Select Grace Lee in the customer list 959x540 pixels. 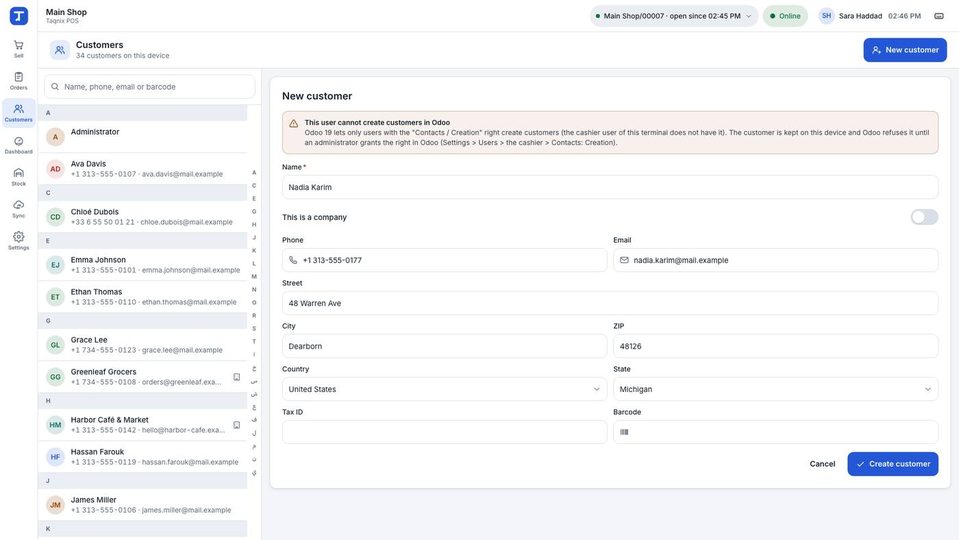click(143, 345)
